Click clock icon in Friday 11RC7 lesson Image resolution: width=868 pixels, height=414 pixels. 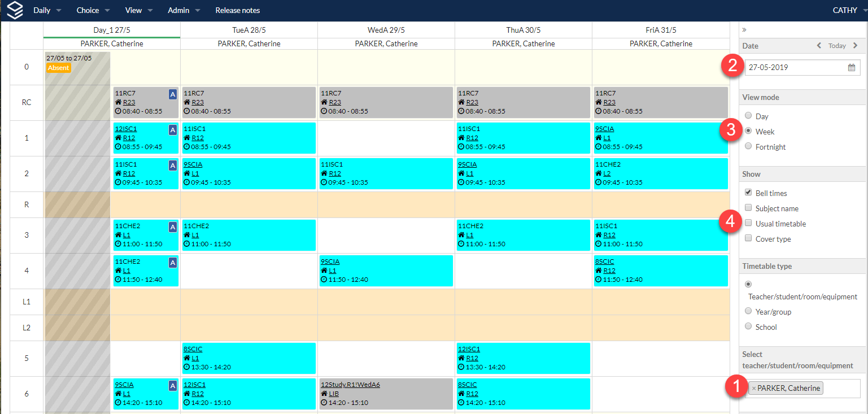click(x=599, y=111)
